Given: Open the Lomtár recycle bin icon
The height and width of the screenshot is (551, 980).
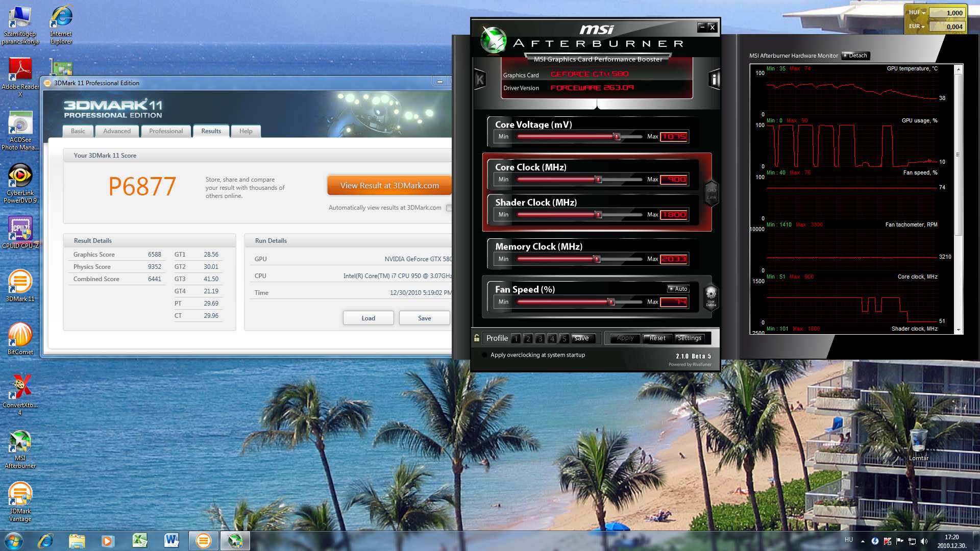Looking at the screenshot, I should 918,445.
